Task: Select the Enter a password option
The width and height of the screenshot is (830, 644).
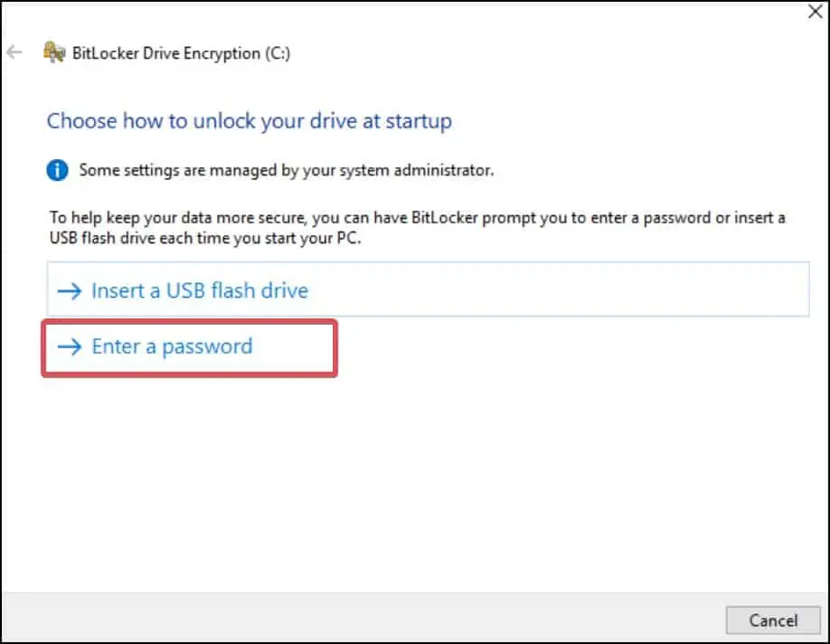Action: click(190, 347)
